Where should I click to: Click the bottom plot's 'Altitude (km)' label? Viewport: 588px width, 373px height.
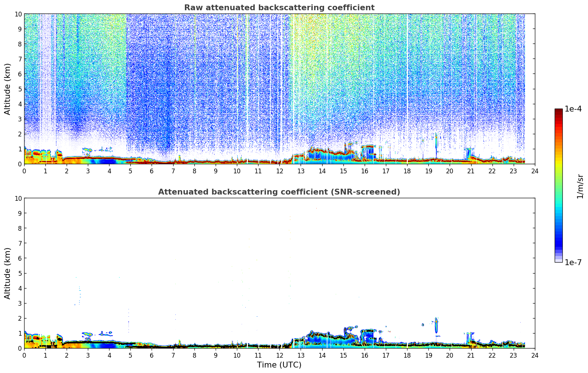[8, 273]
